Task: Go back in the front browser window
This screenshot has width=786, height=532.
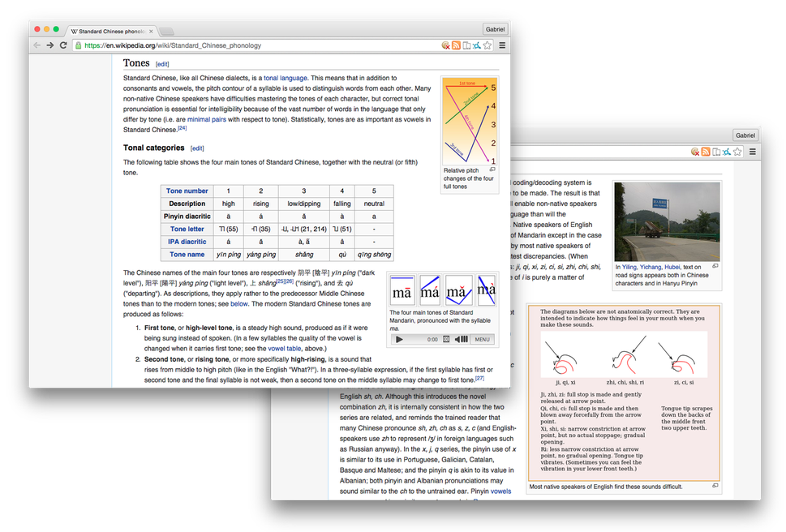Action: [37, 45]
